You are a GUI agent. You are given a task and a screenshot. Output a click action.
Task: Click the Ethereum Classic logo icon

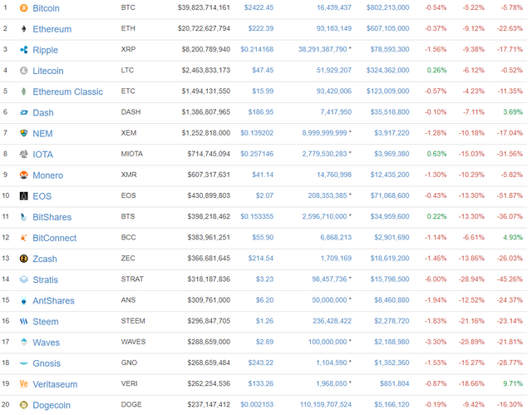click(24, 91)
